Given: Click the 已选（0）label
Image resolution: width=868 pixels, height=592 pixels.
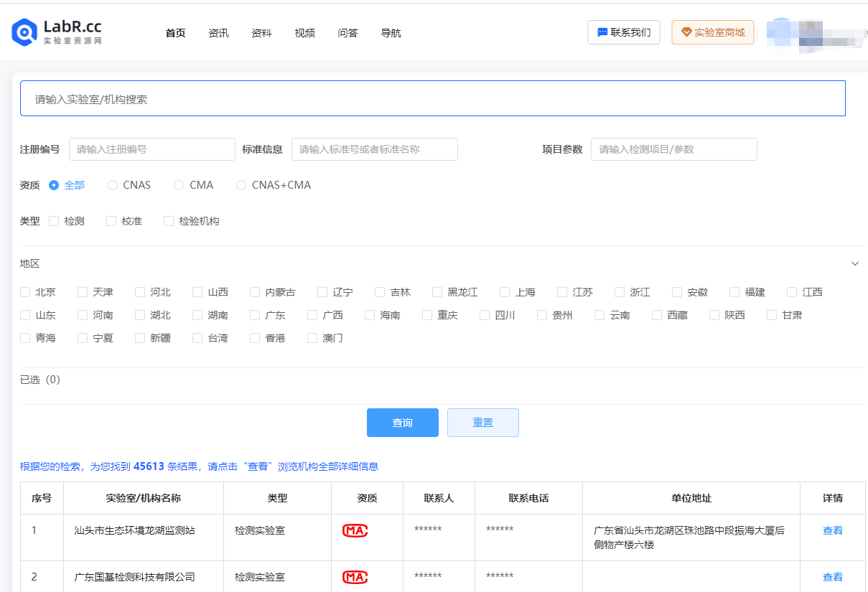Looking at the screenshot, I should coord(40,380).
